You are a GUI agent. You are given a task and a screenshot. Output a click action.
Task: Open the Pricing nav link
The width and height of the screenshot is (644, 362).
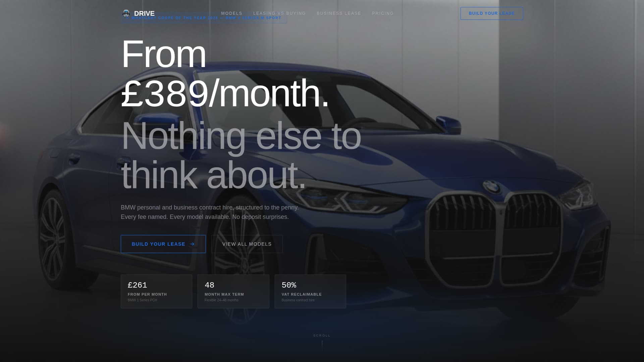(x=383, y=13)
